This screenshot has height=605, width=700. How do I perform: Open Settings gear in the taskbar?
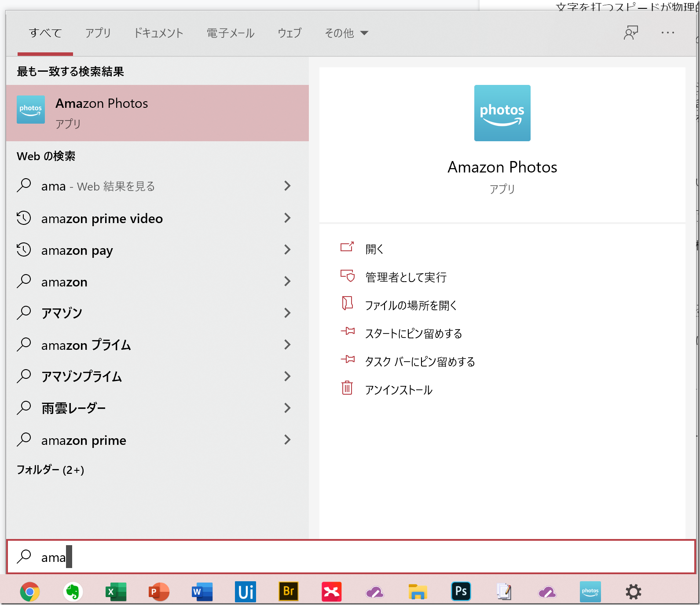pyautogui.click(x=634, y=592)
